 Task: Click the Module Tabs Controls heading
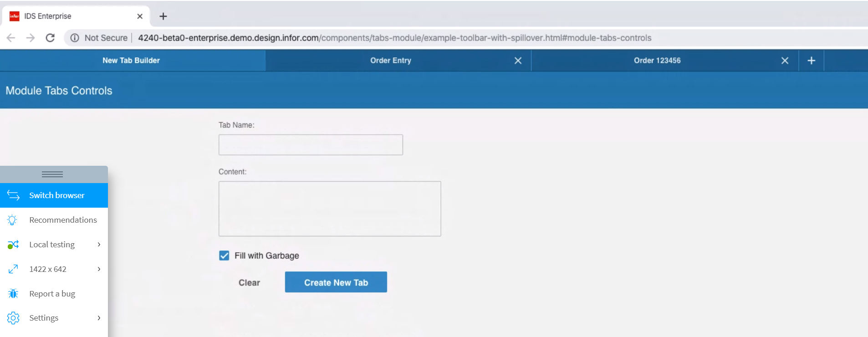click(x=59, y=91)
